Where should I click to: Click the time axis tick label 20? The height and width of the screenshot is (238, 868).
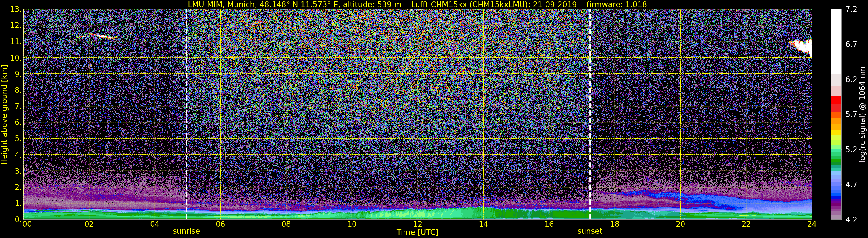[680, 224]
